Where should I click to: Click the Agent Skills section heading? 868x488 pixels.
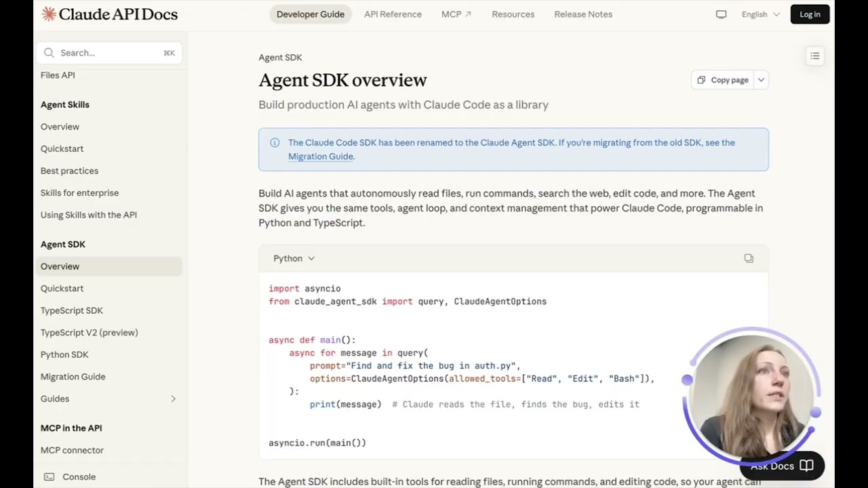tap(64, 104)
